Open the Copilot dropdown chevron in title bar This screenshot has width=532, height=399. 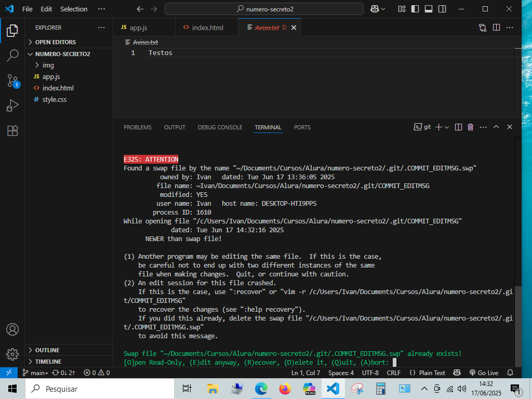pyautogui.click(x=383, y=9)
